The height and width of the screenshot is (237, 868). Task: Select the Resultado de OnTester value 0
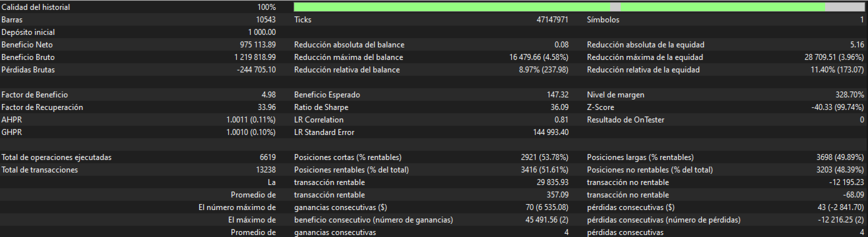862,120
